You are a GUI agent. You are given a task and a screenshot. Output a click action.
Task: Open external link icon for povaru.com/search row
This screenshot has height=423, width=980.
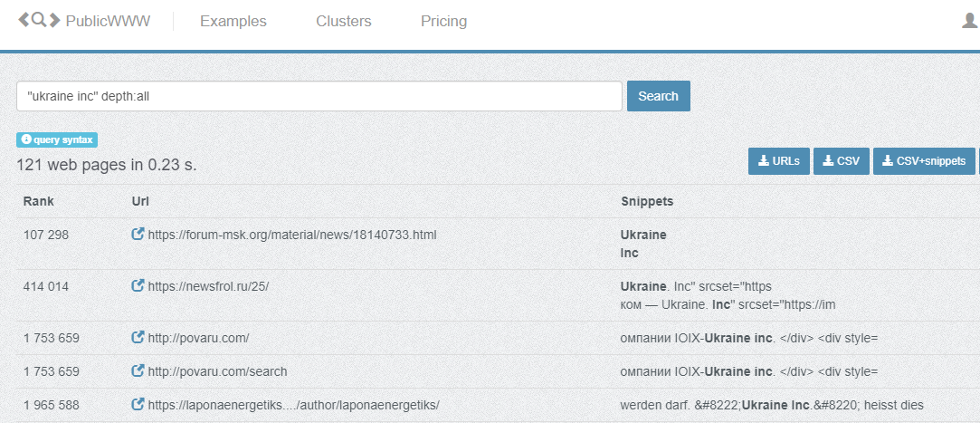[138, 371]
